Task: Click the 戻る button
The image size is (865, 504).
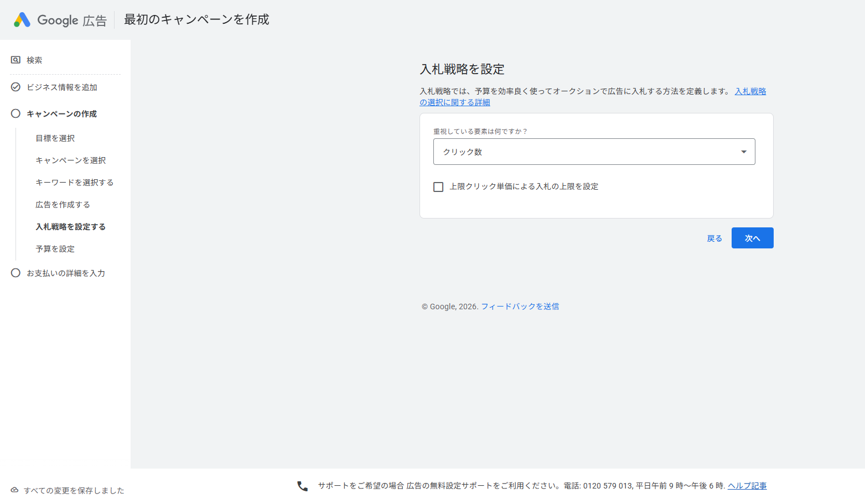Action: [x=714, y=237]
